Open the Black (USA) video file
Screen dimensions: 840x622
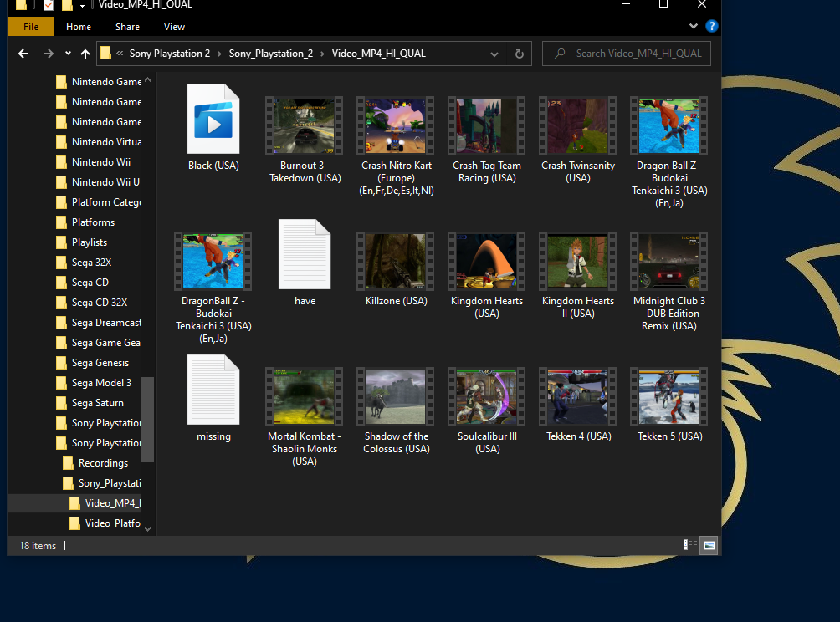coord(213,120)
